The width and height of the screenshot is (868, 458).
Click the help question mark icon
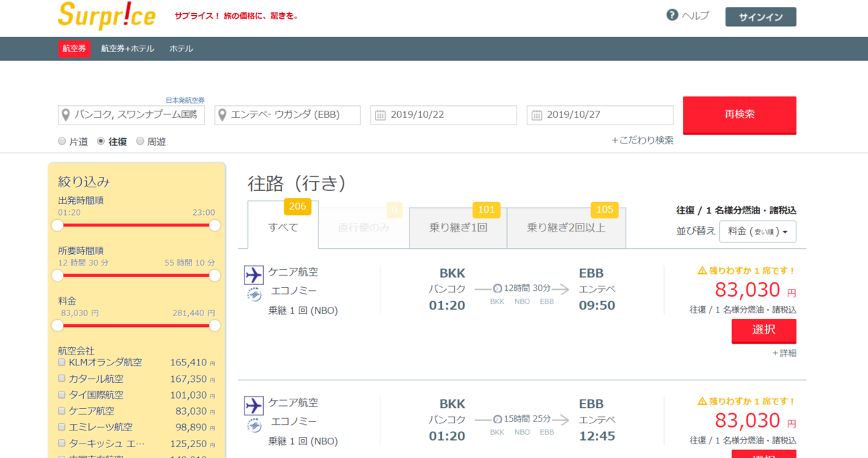pyautogui.click(x=672, y=15)
